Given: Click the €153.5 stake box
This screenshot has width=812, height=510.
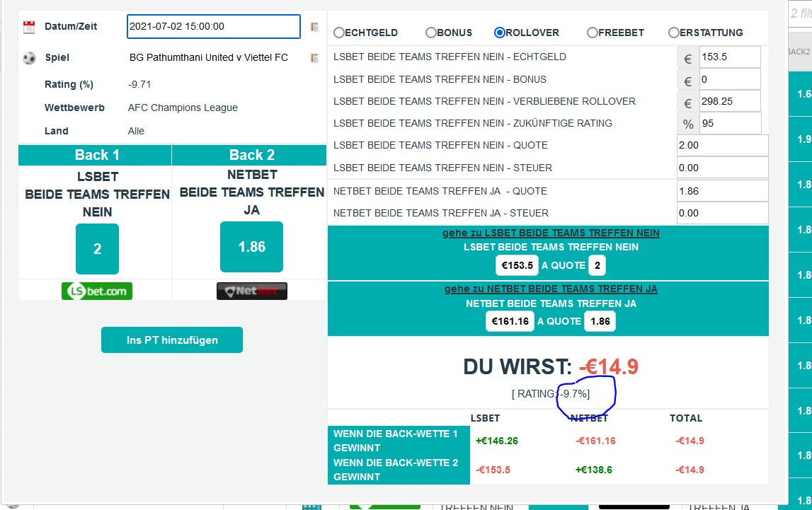Looking at the screenshot, I should 517,265.
